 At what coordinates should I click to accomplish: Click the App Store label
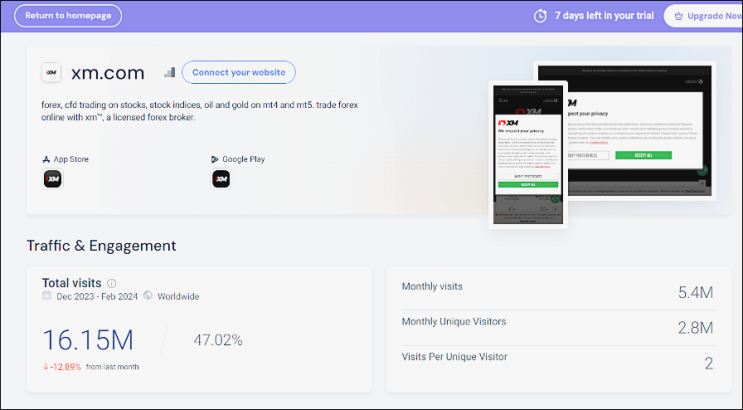pyautogui.click(x=71, y=159)
